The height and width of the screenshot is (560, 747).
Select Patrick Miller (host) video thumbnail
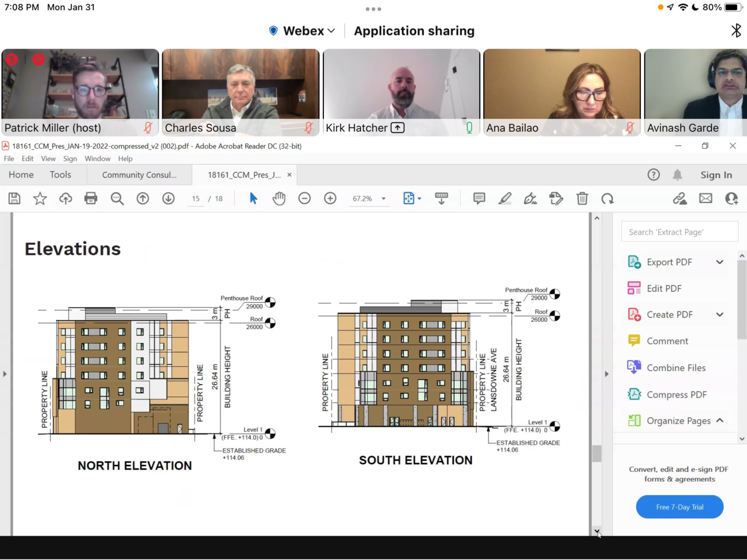click(80, 92)
